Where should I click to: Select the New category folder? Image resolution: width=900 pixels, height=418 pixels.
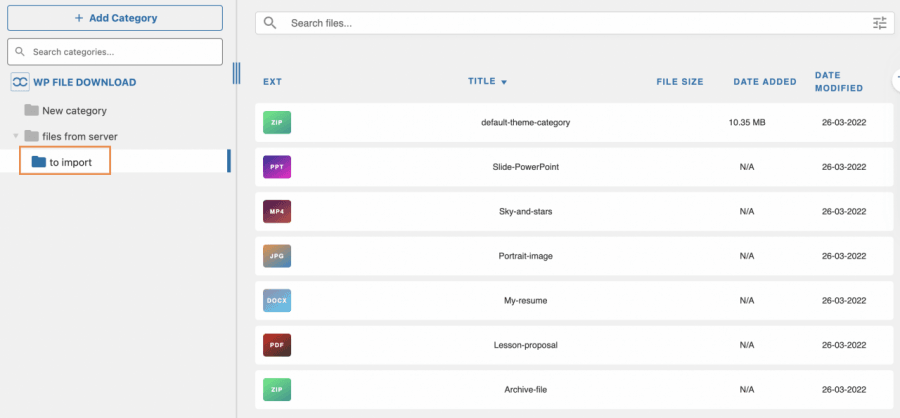click(x=73, y=110)
